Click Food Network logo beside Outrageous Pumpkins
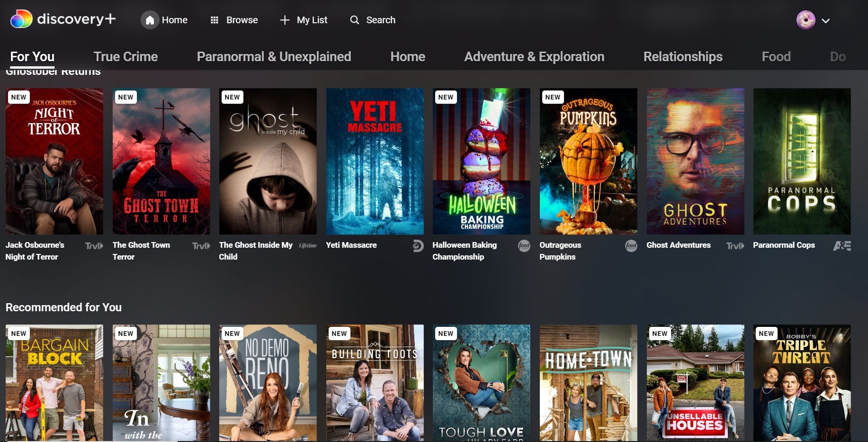The height and width of the screenshot is (442, 868). [631, 246]
